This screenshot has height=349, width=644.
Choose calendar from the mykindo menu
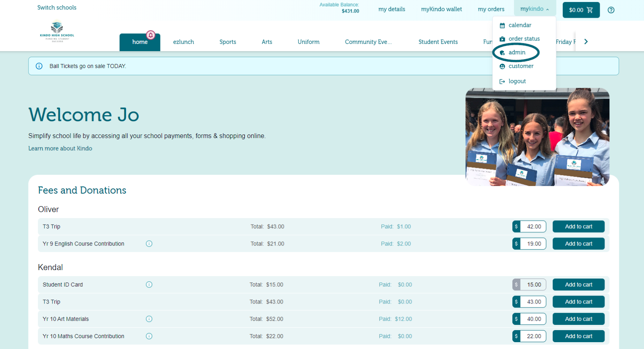click(520, 25)
